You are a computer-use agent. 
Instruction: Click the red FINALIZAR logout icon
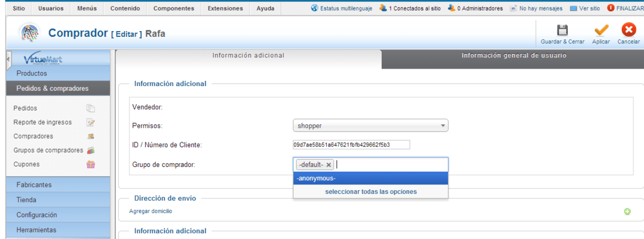coord(611,8)
